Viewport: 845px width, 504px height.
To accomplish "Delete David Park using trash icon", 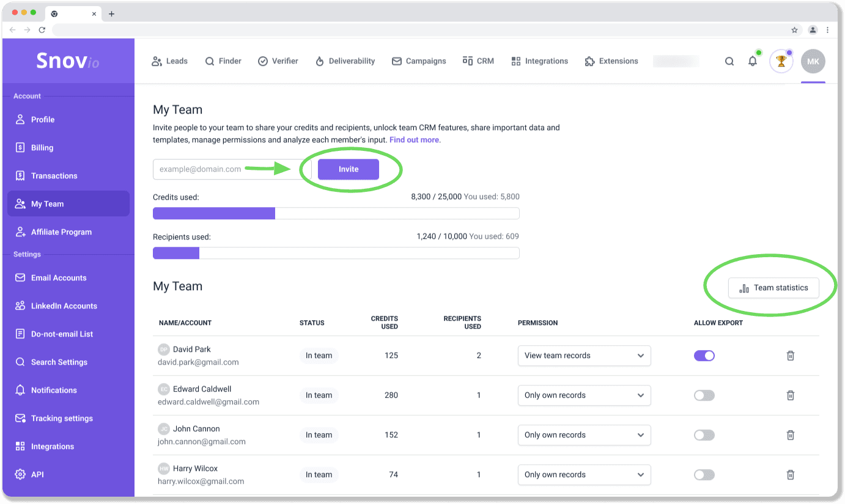I will coord(790,356).
